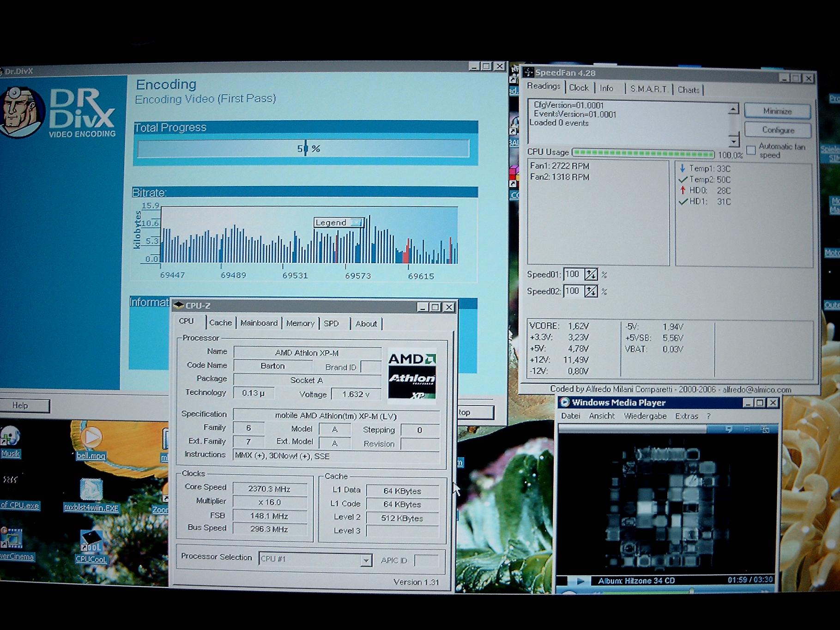This screenshot has height=630, width=840.
Task: Switch to the Memory tab in CPU-Z
Action: pos(300,324)
